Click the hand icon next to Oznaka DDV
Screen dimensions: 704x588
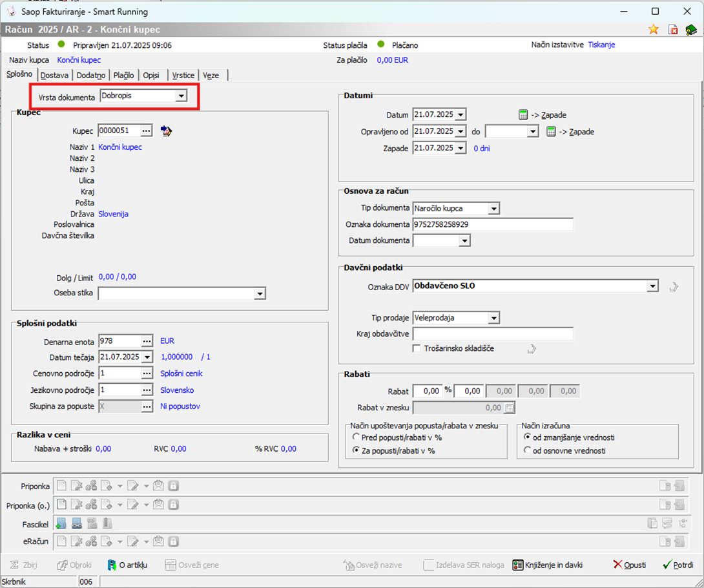pyautogui.click(x=674, y=287)
